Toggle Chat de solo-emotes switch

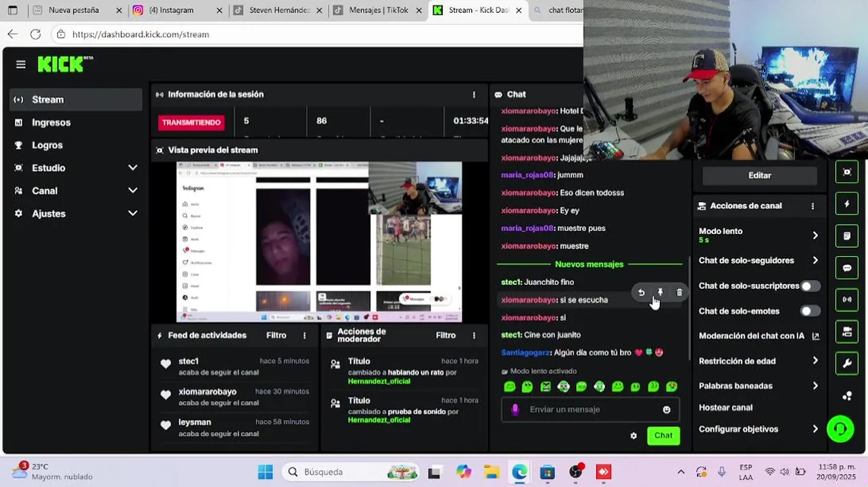point(810,311)
